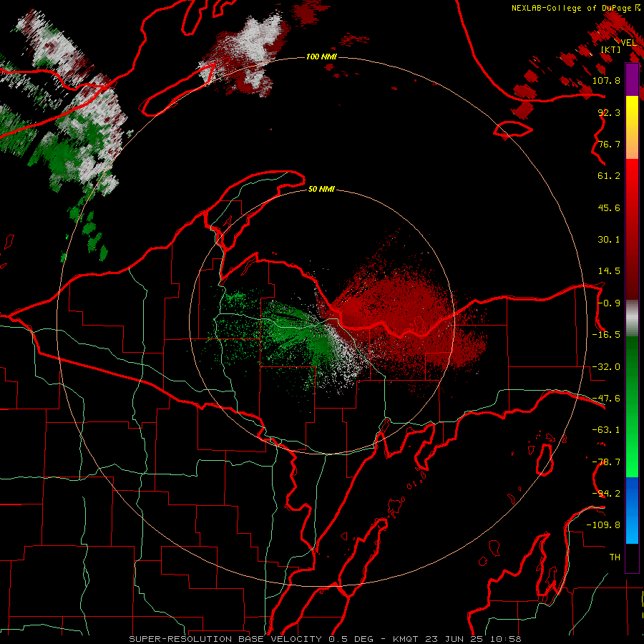Click the 45.6 velocity scale value
The image size is (644, 644).
click(x=610, y=208)
